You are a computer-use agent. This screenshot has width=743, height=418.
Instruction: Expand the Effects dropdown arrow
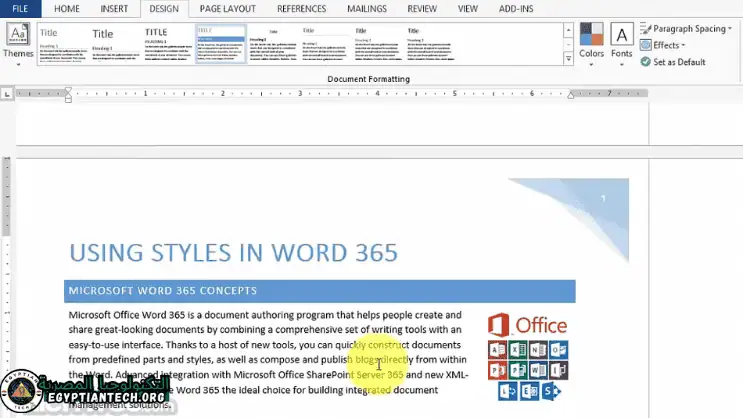[x=685, y=46]
